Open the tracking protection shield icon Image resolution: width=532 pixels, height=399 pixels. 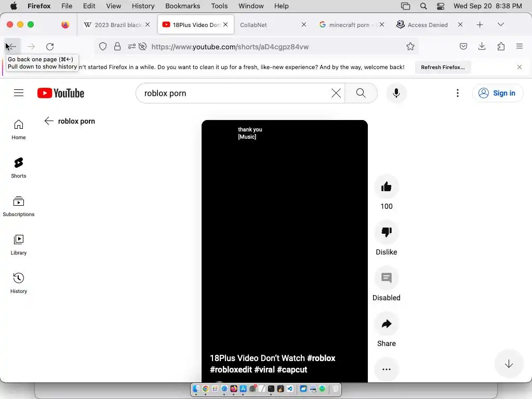tap(103, 46)
